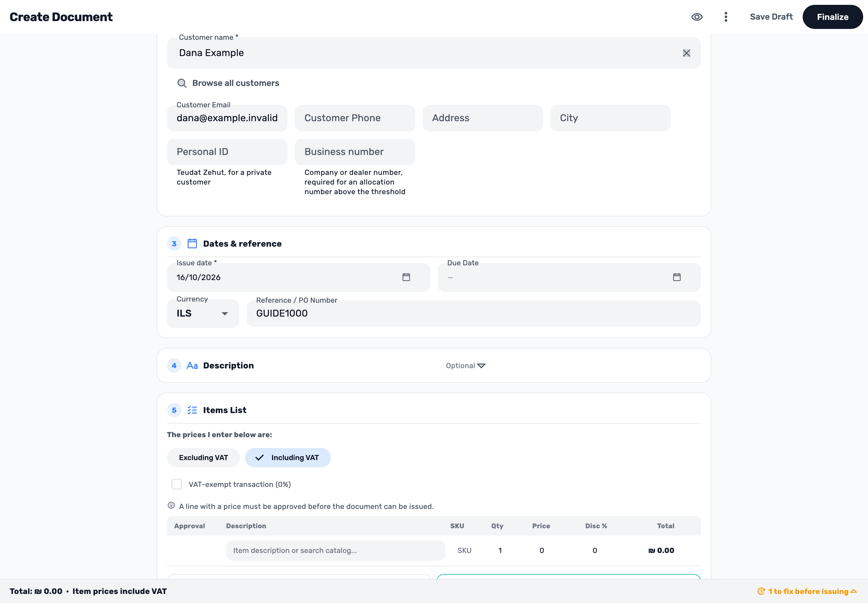Edit the Customer Email field
Viewport: 868px width, 603px height.
(x=227, y=118)
